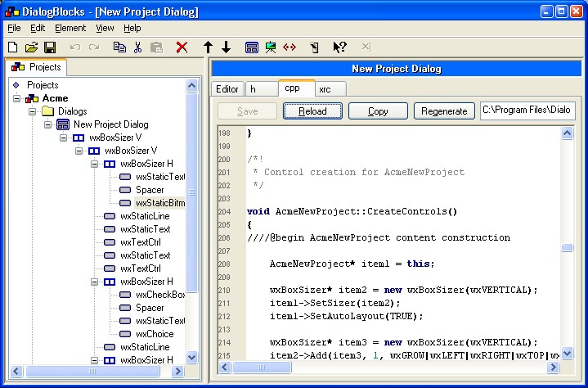The height and width of the screenshot is (388, 588).
Task: Click the code editor vertical scroll thumb
Action: coord(567,248)
